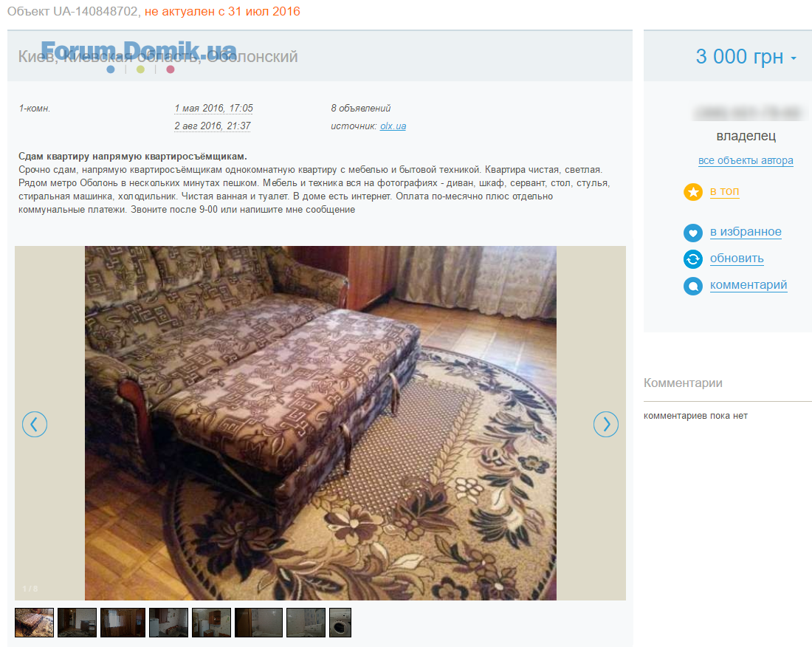This screenshot has height=647, width=812.
Task: Click the speech bubble comment icon
Action: point(693,286)
